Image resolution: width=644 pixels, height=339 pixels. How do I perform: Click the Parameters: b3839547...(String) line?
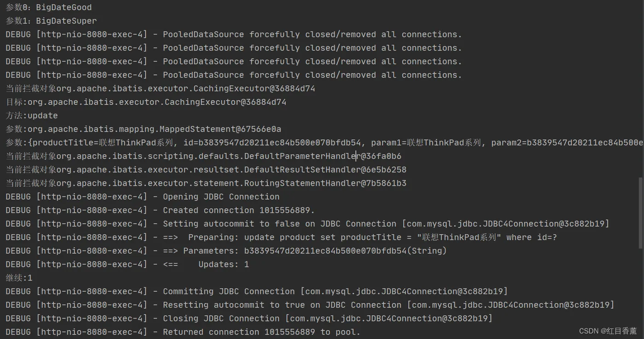pos(226,251)
